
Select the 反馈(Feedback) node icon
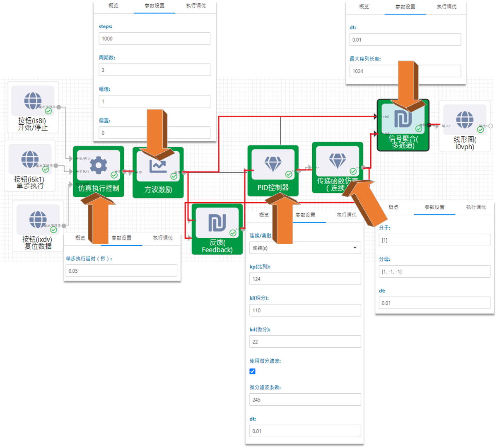217,223
